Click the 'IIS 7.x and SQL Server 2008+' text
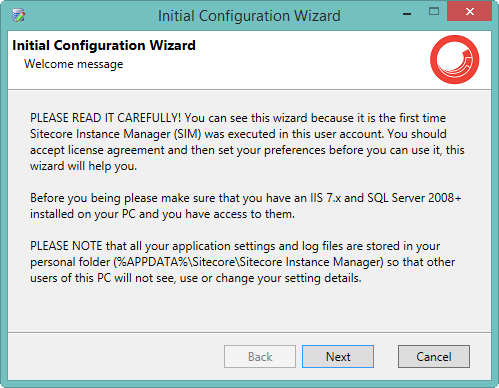This screenshot has width=499, height=388. (386, 198)
